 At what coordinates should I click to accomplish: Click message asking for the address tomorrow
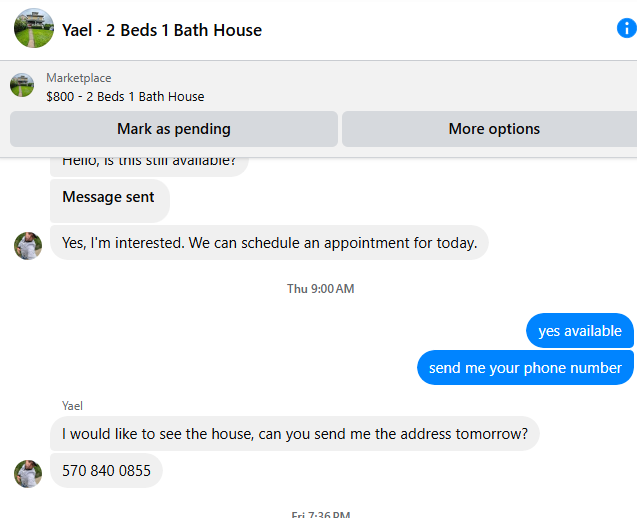click(x=294, y=434)
